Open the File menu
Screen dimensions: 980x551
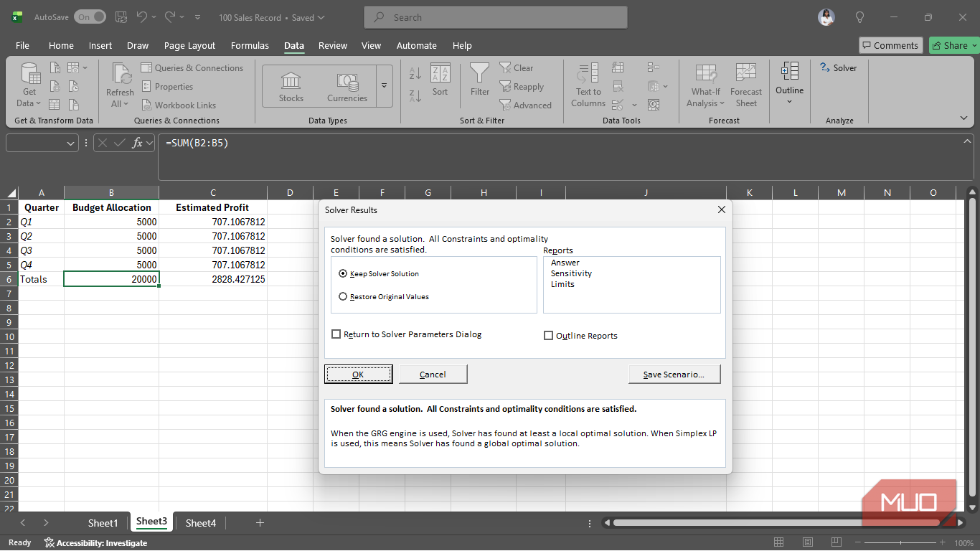(x=23, y=45)
